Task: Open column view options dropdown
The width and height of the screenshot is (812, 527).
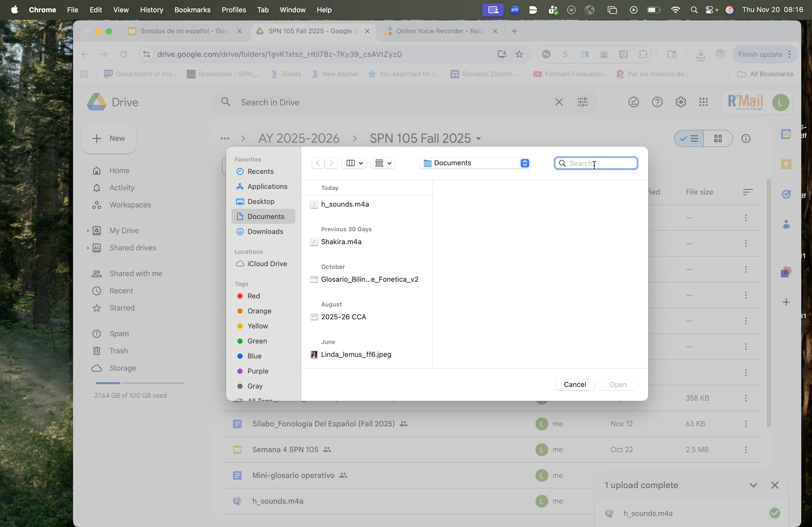Action: [x=354, y=163]
